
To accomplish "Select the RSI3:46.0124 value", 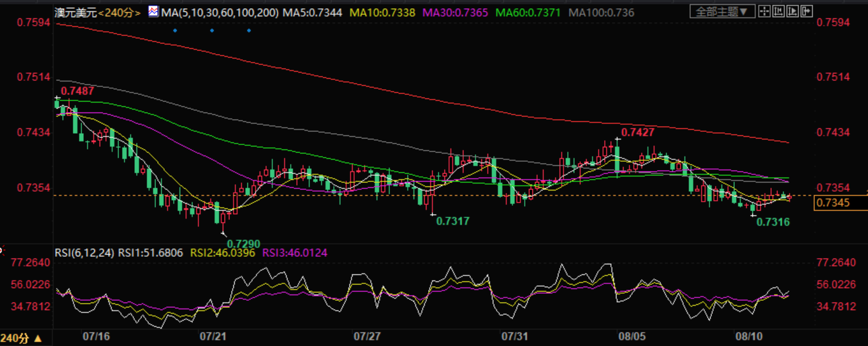I will [x=295, y=253].
